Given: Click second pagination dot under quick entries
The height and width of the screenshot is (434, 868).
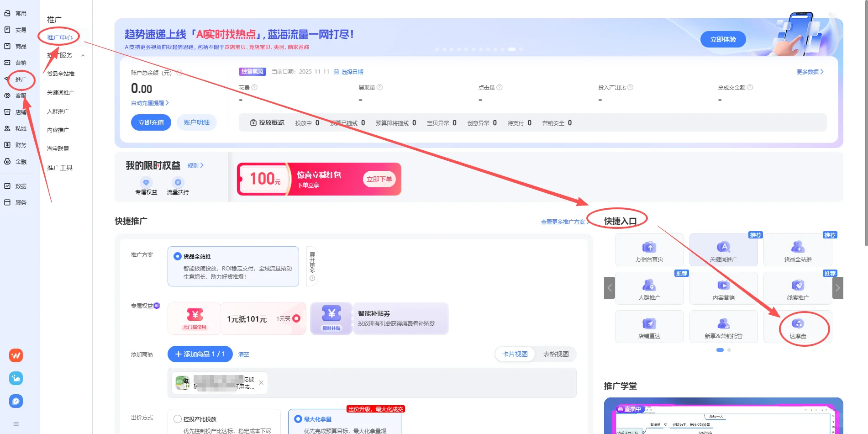Looking at the screenshot, I should (729, 350).
